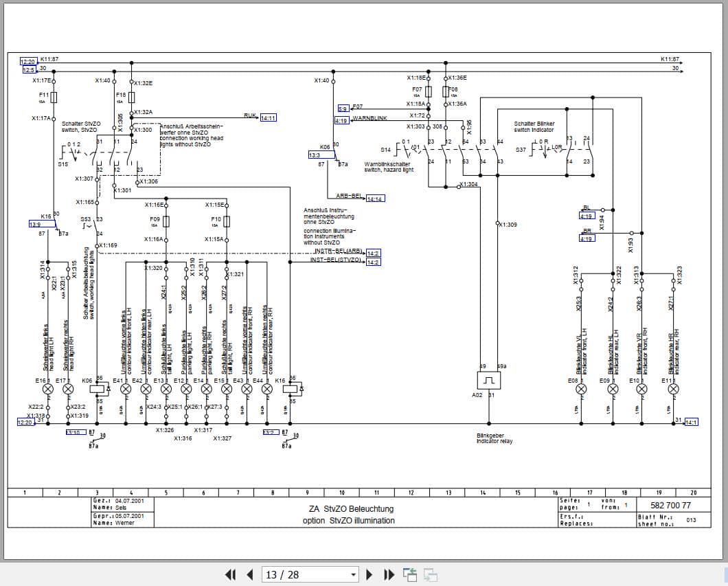
Task: Jump to the last page
Action: pos(389,575)
